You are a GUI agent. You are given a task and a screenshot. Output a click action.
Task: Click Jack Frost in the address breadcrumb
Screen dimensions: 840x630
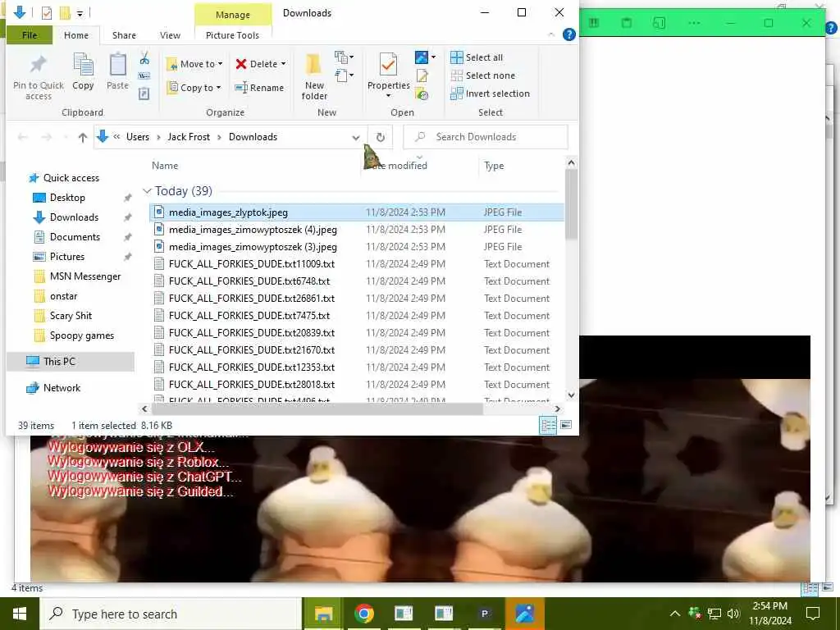189,137
